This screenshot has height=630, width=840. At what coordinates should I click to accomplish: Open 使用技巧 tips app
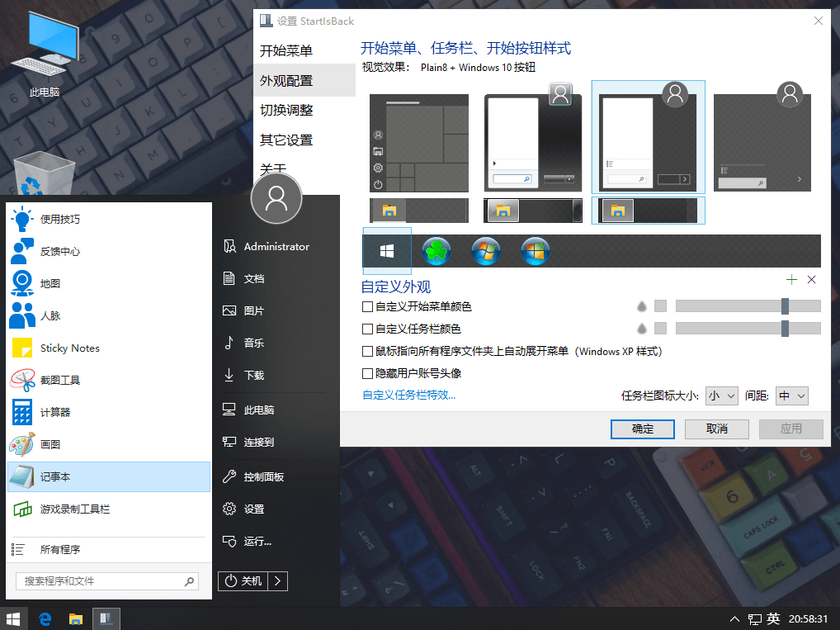(x=109, y=220)
